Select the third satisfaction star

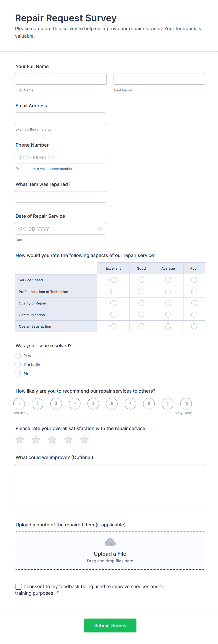(52, 439)
